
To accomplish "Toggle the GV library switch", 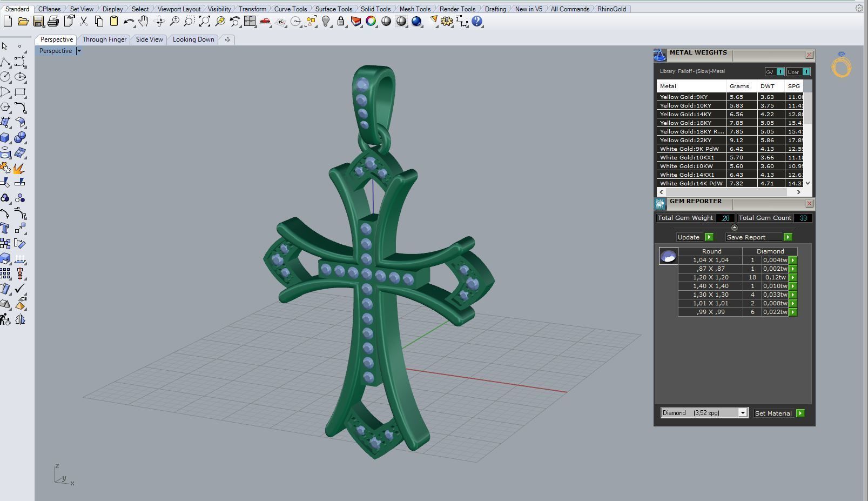I will tap(775, 71).
